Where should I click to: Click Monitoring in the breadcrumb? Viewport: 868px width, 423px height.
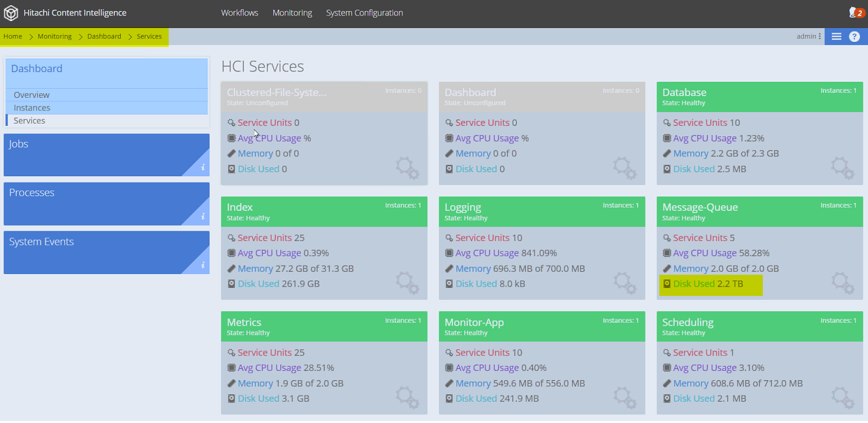click(x=55, y=36)
